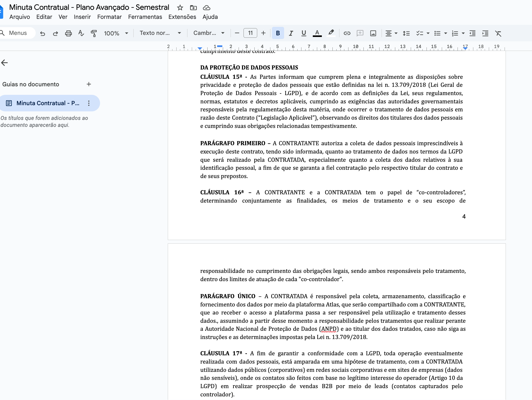Click the font size field

250,33
